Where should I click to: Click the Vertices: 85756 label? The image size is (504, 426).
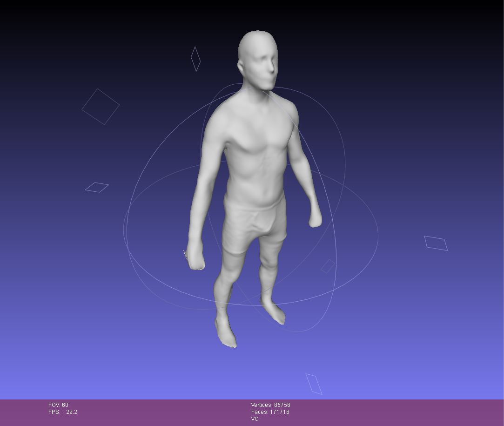270,405
